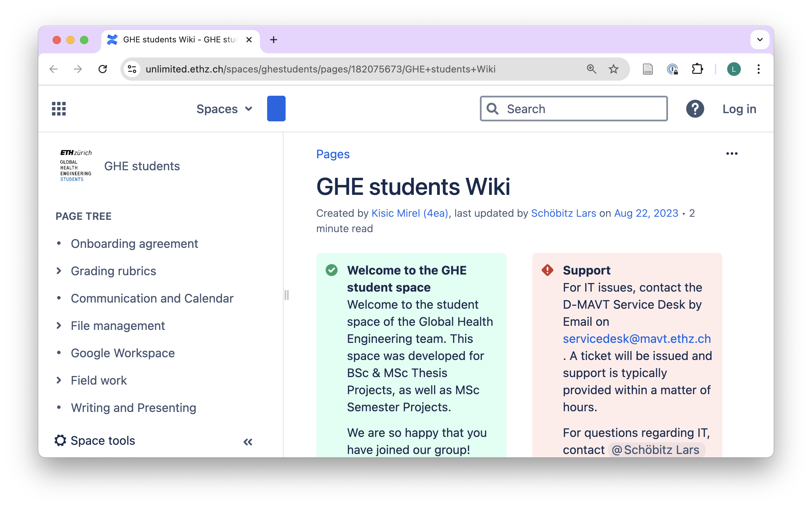Reload the page using the refresh icon

coord(103,69)
